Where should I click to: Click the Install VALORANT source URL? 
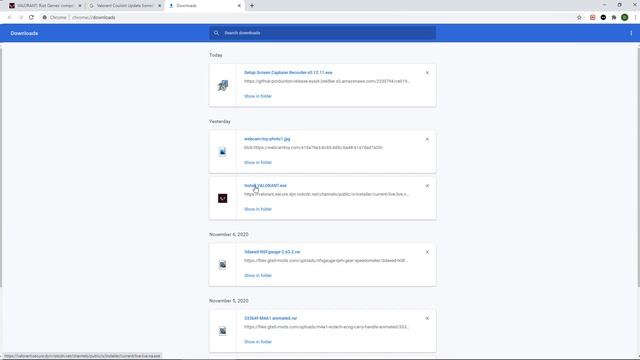(327, 194)
